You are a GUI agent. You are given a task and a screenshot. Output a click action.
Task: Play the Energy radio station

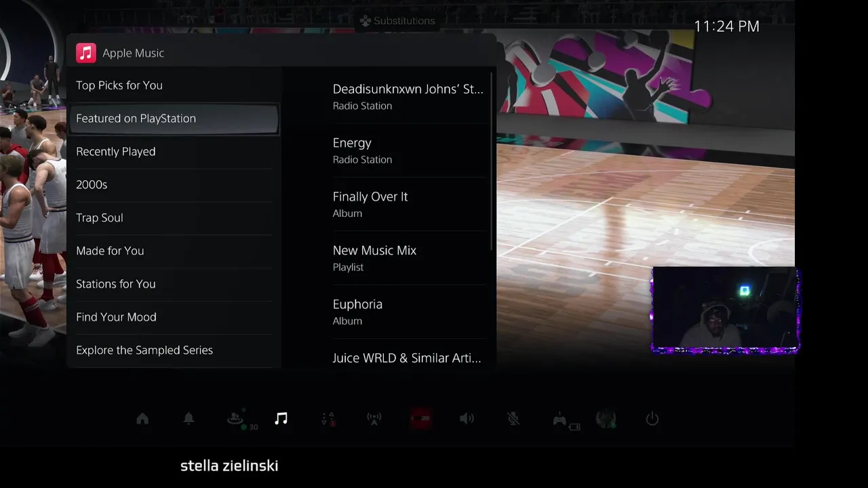point(409,150)
